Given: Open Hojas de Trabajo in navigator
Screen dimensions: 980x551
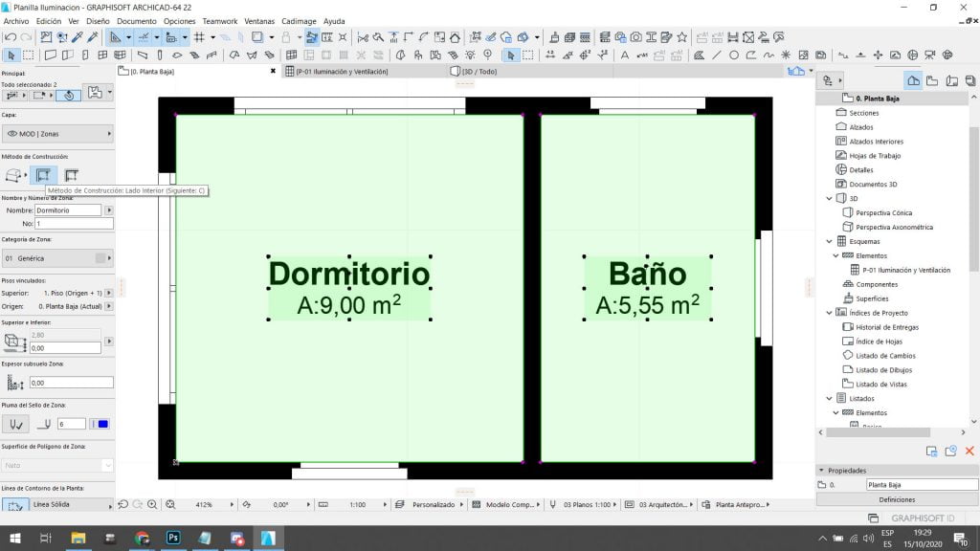Looking at the screenshot, I should pyautogui.click(x=875, y=156).
